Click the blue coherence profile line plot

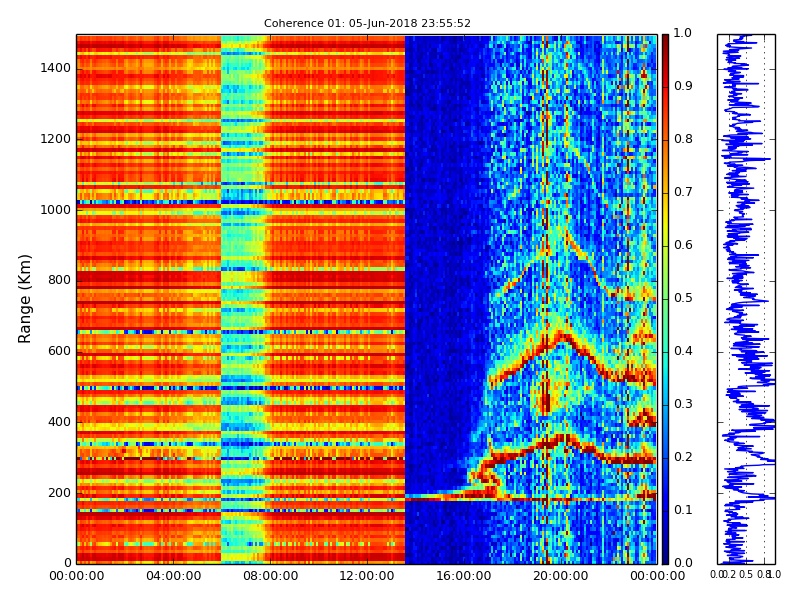[x=746, y=299]
